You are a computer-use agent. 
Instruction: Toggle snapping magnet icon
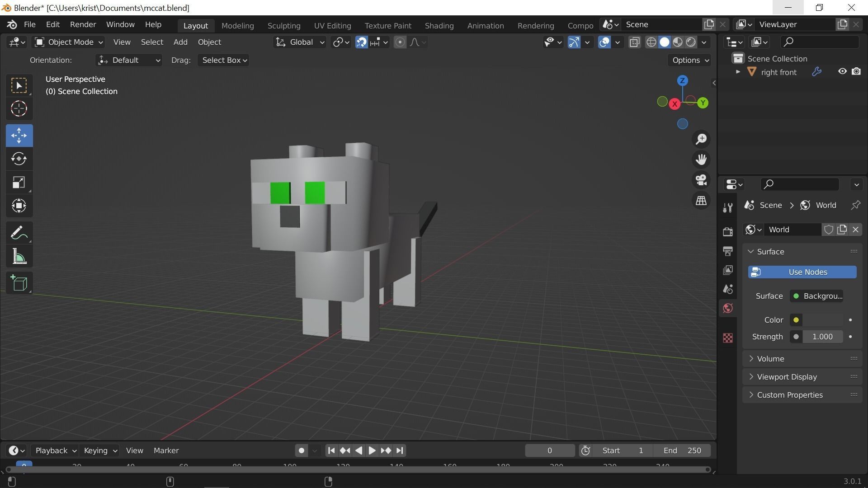tap(361, 42)
